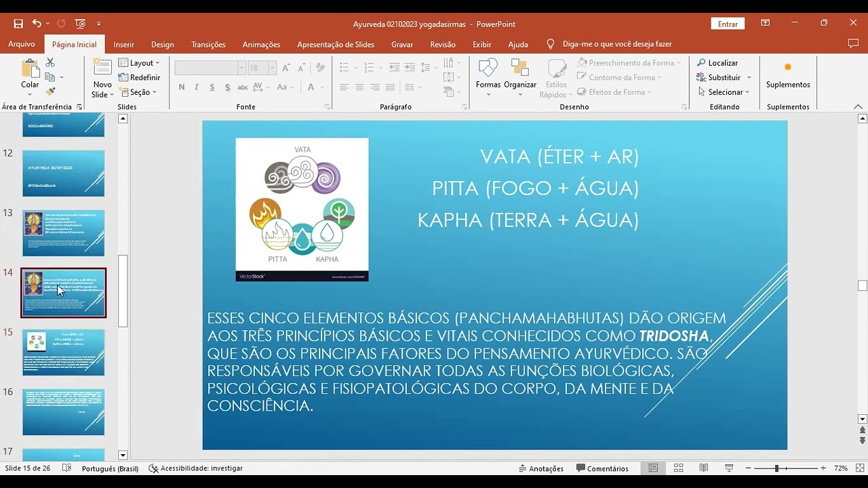Cut selection with the scissors icon
Viewport: 868px width, 488px height.
click(x=50, y=62)
